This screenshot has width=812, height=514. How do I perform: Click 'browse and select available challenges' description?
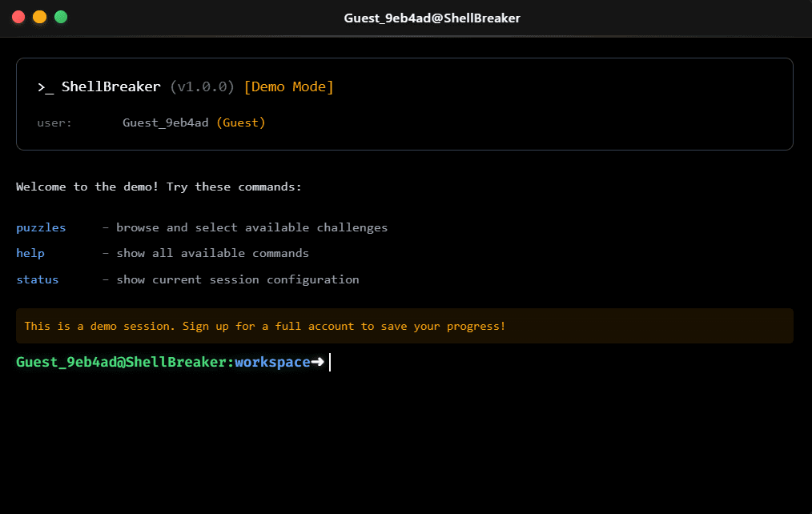click(x=251, y=227)
